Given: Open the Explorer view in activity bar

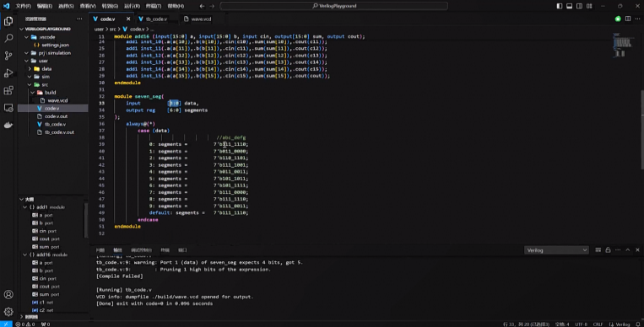Looking at the screenshot, I should pyautogui.click(x=8, y=21).
